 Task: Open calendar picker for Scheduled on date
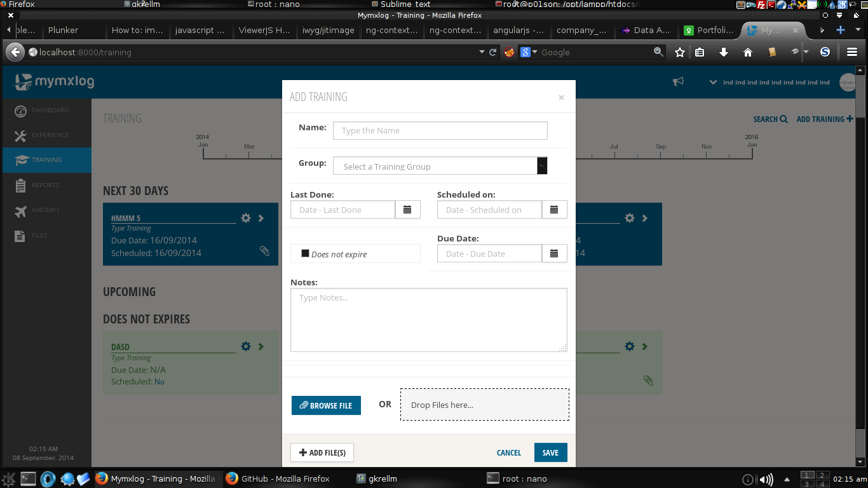click(x=554, y=210)
